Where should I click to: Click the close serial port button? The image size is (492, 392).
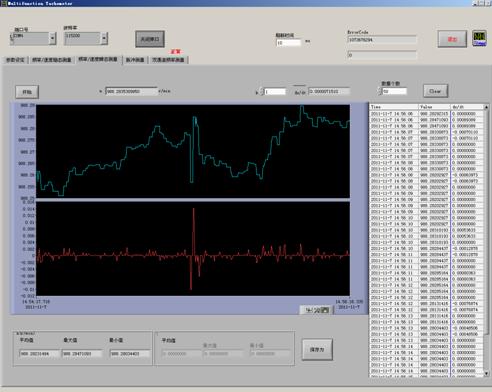click(150, 39)
